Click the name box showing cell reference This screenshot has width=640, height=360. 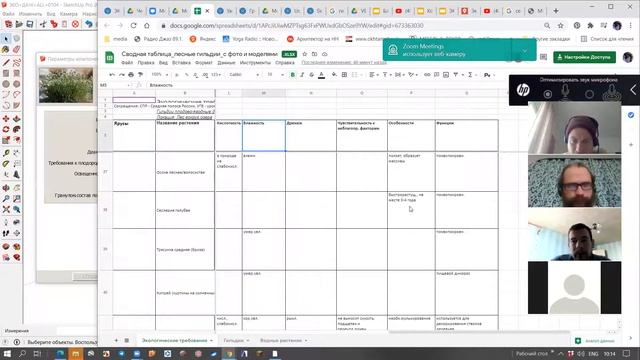114,85
